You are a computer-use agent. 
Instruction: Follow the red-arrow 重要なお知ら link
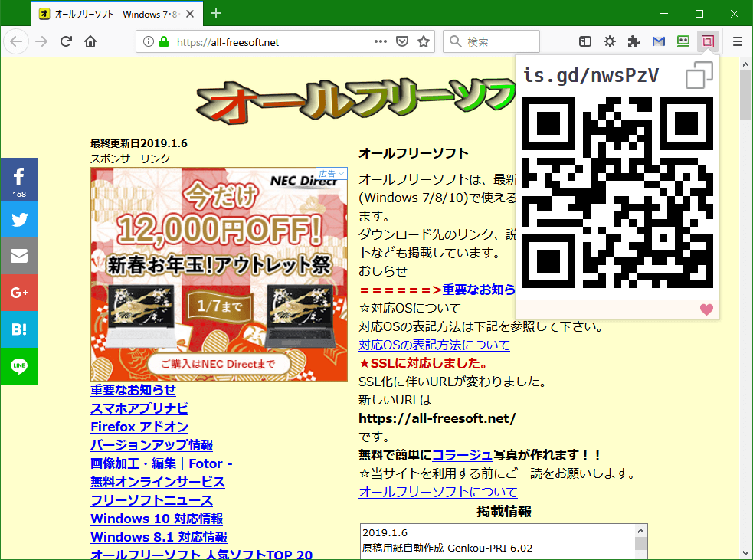[x=479, y=290]
